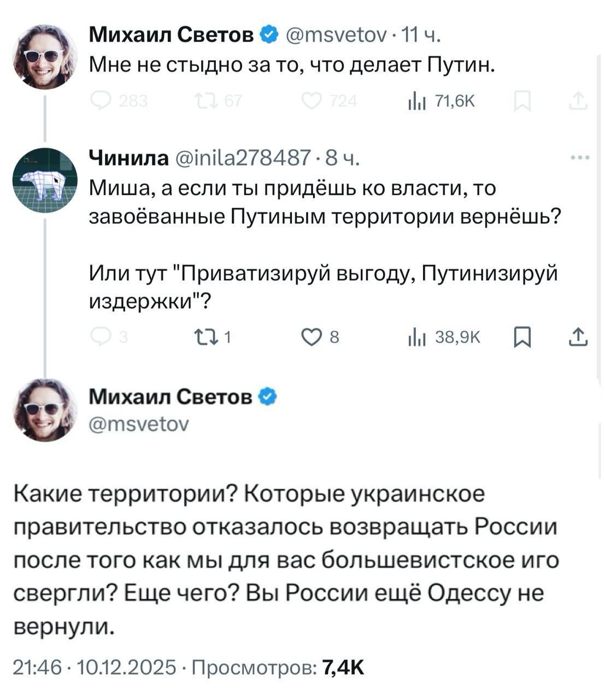Image resolution: width=605 pixels, height=700 pixels.
Task: Share Чинила's reply via share icon
Action: click(x=579, y=337)
